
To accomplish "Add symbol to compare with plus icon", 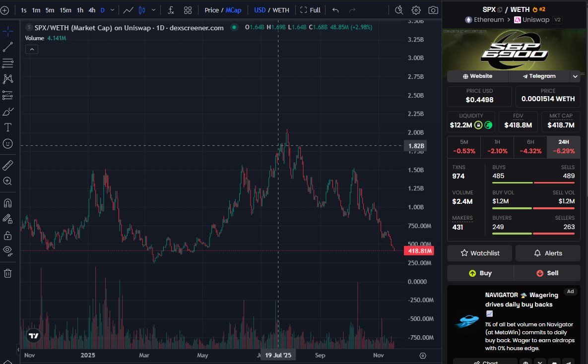I will pos(4,10).
